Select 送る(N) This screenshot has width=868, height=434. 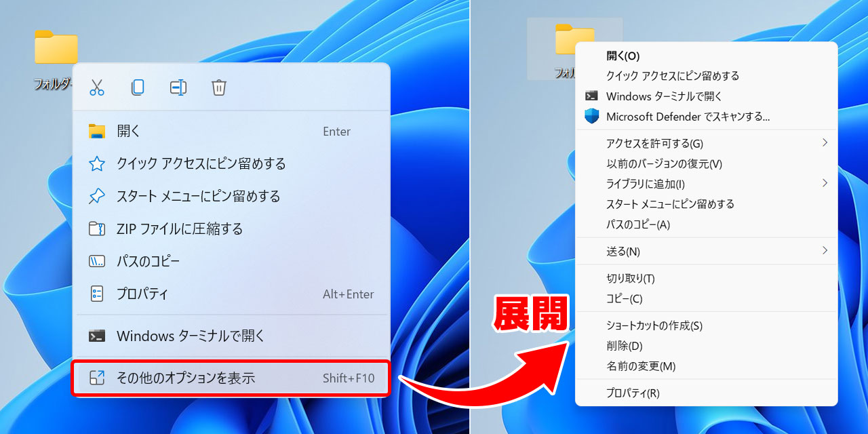707,252
